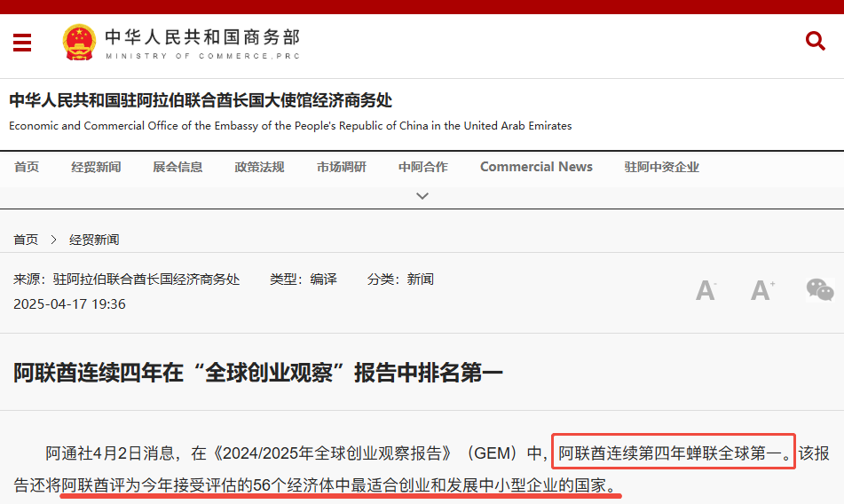This screenshot has height=504, width=844.
Task: Open the hamburger menu icon
Action: pos(22,43)
